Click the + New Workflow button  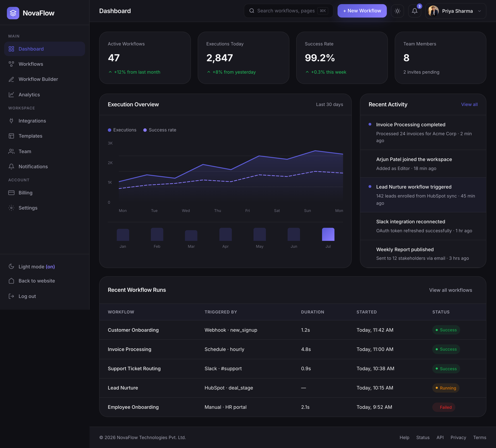[x=362, y=11]
